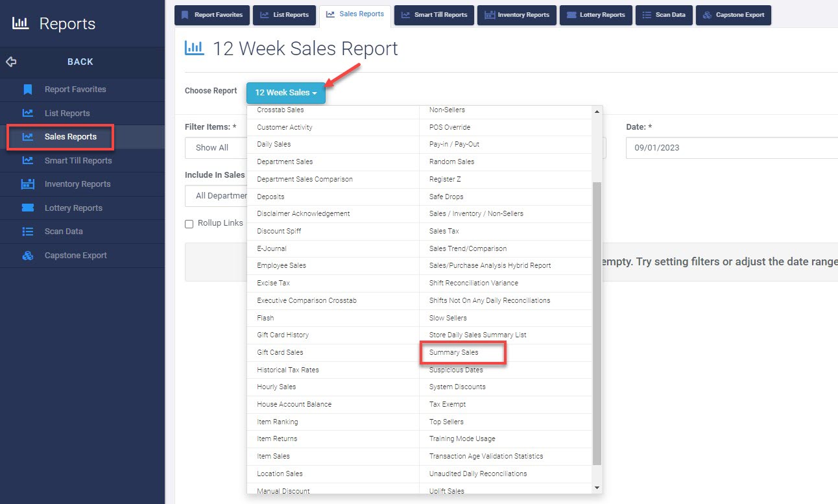Click the Reports bar chart logo icon
Viewport: 838px width, 504px height.
[x=21, y=23]
